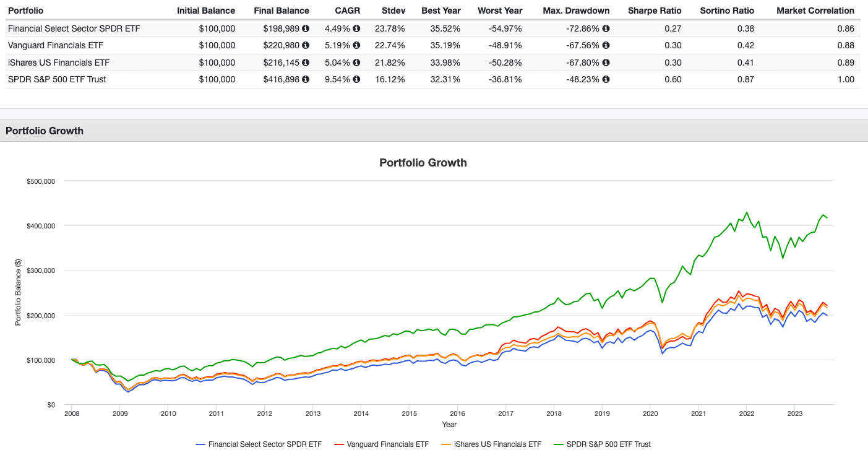Click the $198,989 final balance value
Screen dimensions: 868x450
coord(281,28)
